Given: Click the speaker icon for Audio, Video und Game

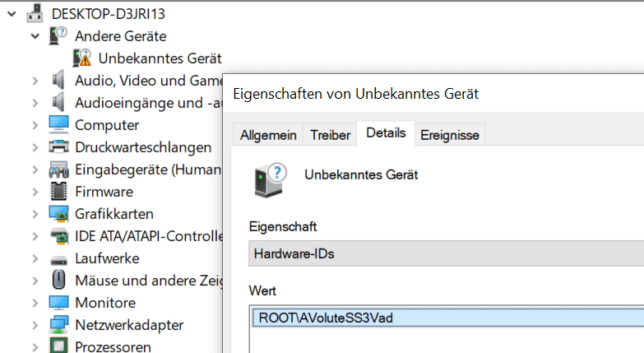Looking at the screenshot, I should pyautogui.click(x=58, y=80).
